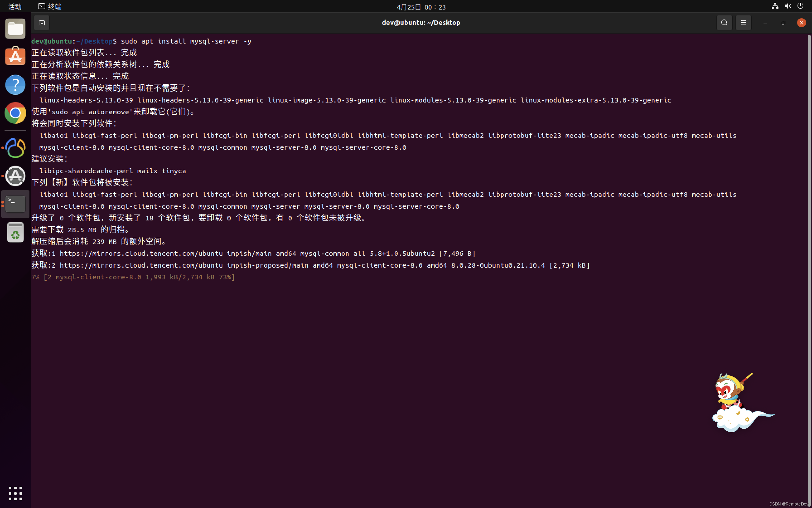812x508 pixels.
Task: Restore the terminal window size
Action: click(783, 23)
